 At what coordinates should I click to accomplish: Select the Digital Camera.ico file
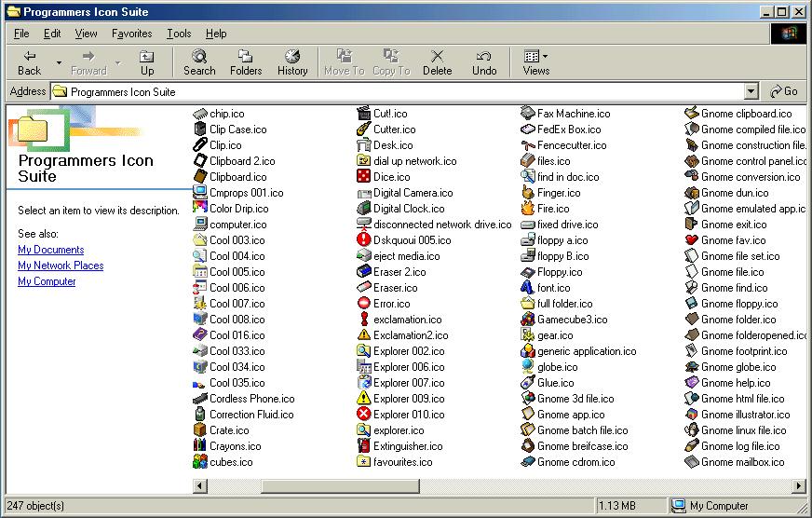413,193
